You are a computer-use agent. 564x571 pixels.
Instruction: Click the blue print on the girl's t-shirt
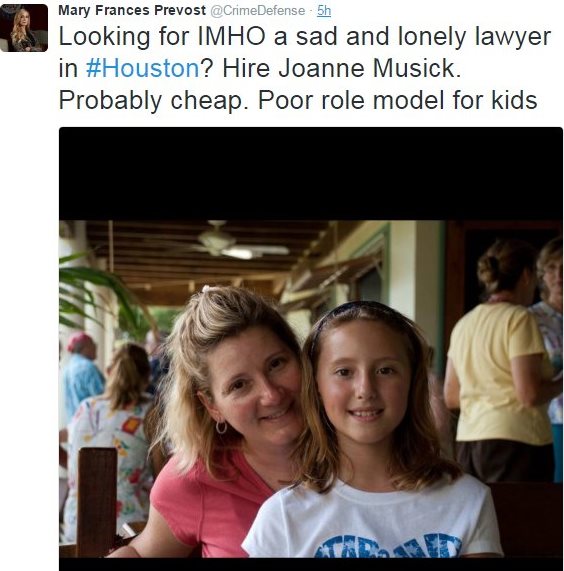(x=388, y=546)
